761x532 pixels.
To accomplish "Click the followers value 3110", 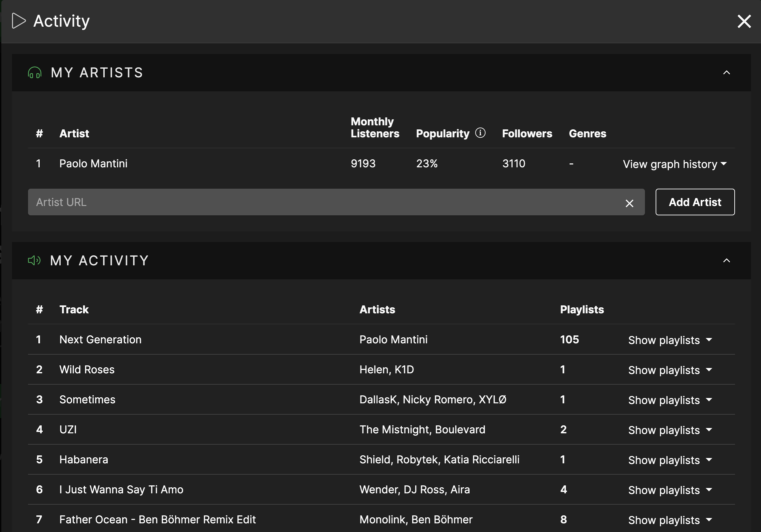I will (514, 164).
